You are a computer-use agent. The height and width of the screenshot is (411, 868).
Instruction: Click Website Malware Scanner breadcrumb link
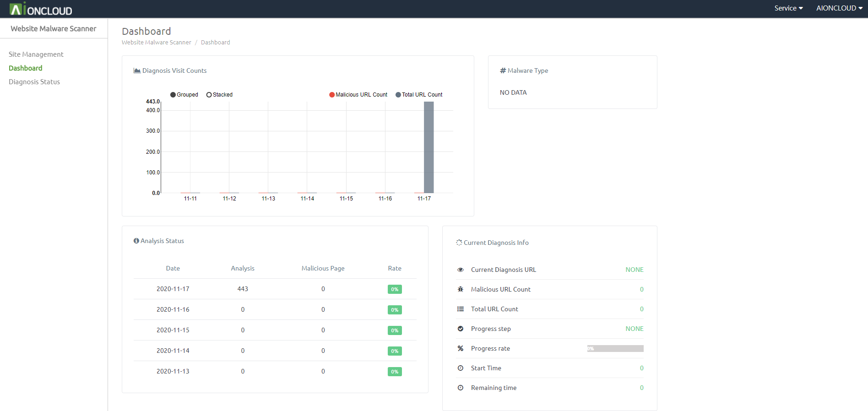pos(157,43)
